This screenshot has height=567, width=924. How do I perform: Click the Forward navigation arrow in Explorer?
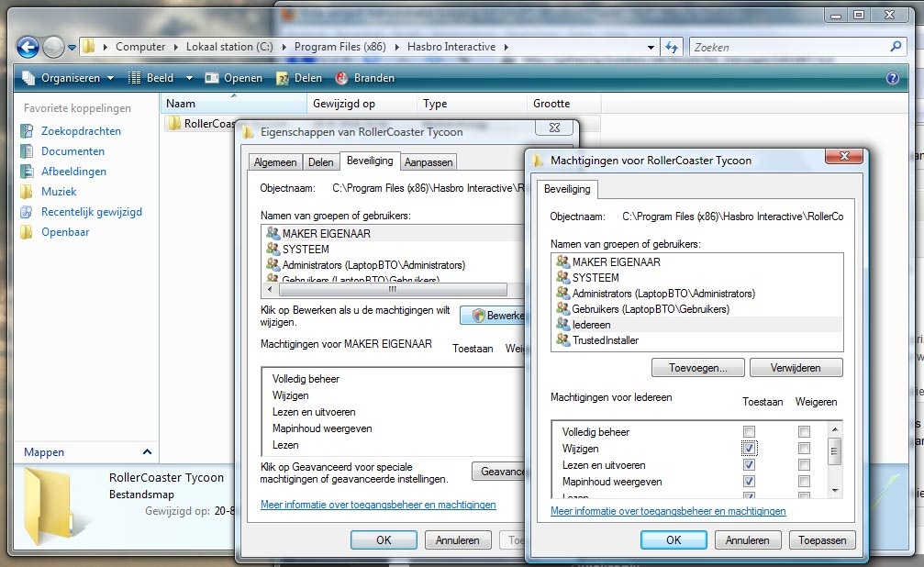pyautogui.click(x=53, y=47)
